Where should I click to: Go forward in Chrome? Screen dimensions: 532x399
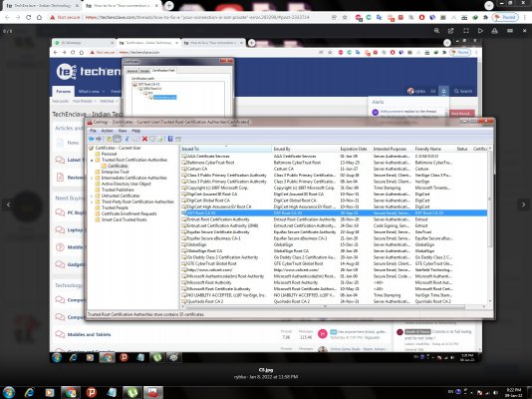[x=18, y=17]
